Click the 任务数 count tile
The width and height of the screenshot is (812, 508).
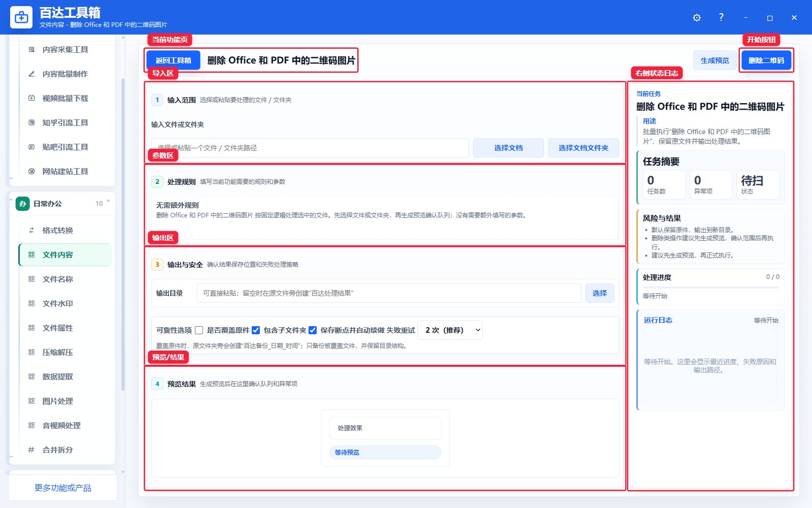point(664,184)
